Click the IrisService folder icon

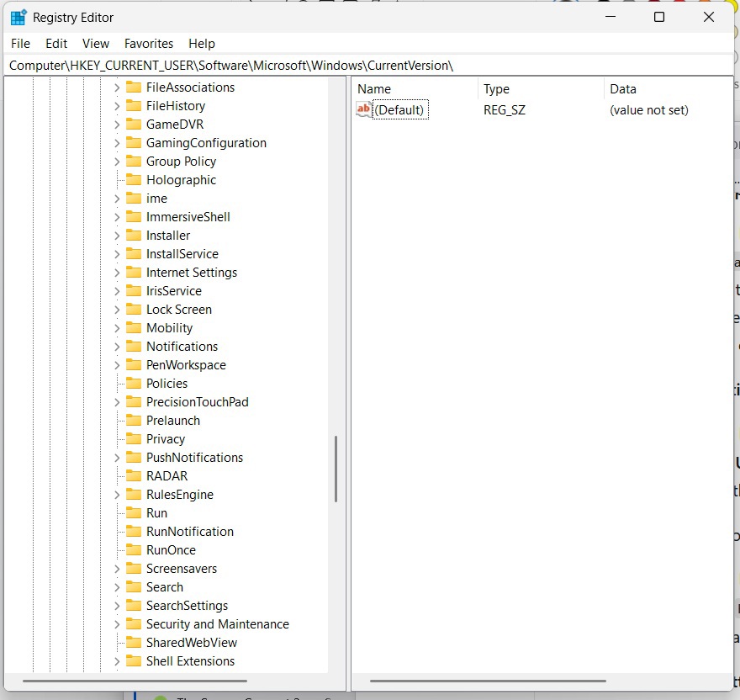[134, 291]
